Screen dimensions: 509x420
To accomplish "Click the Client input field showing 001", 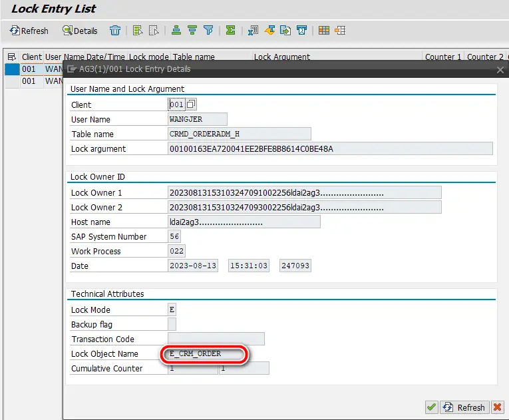I will [176, 105].
